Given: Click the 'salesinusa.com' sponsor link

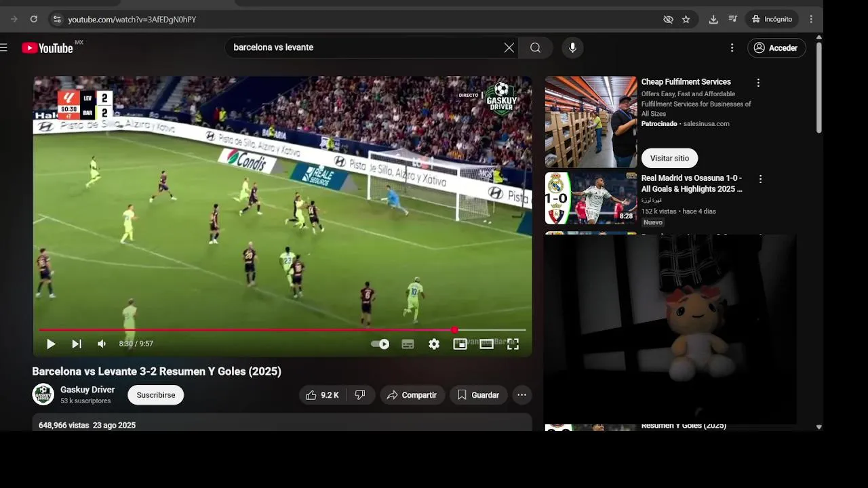Looking at the screenshot, I should tap(707, 124).
